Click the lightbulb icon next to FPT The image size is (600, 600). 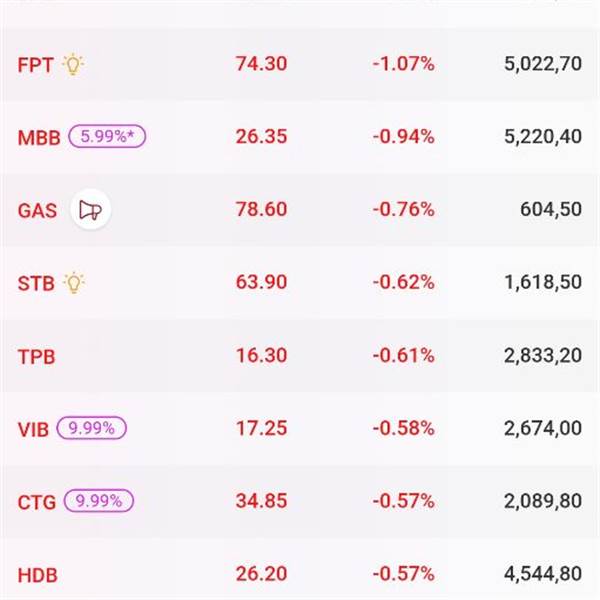click(x=73, y=64)
